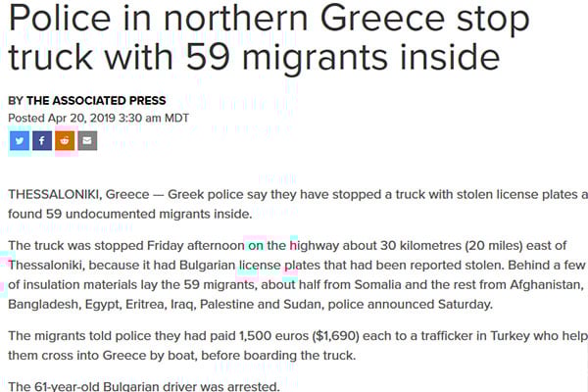Click the paragraph about paying 1,500 euros
This screenshot has height=392, width=588.
pyautogui.click(x=298, y=346)
